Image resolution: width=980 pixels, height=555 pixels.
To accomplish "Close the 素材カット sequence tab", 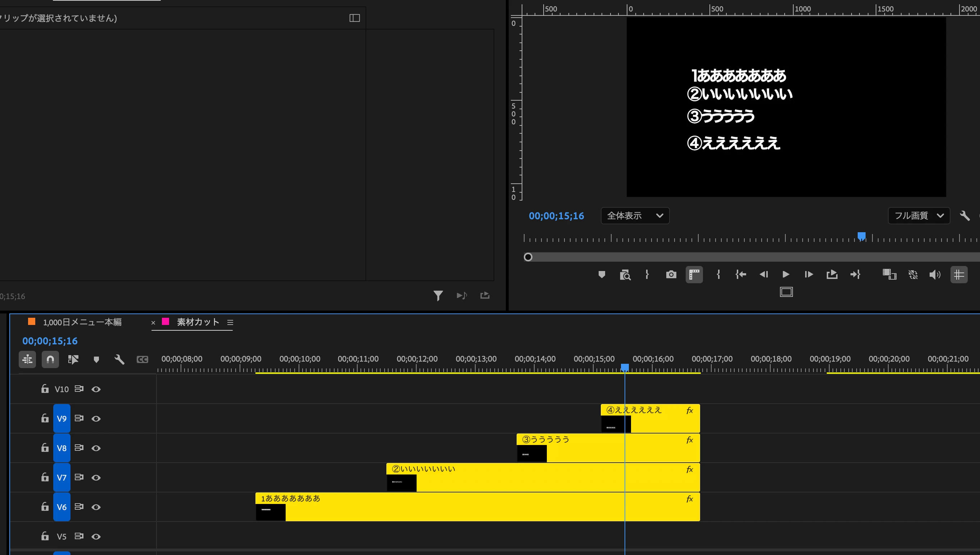I will pos(153,322).
